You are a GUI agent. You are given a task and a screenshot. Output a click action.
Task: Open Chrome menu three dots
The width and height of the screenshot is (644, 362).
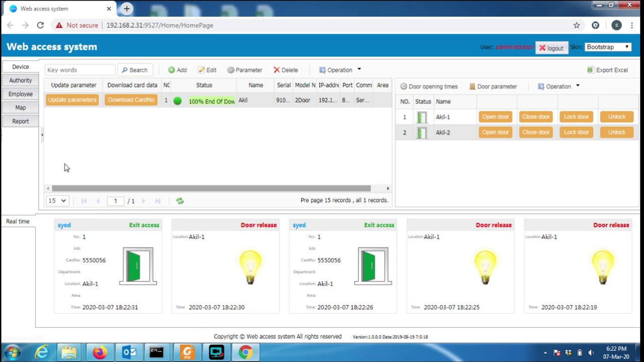(x=632, y=25)
